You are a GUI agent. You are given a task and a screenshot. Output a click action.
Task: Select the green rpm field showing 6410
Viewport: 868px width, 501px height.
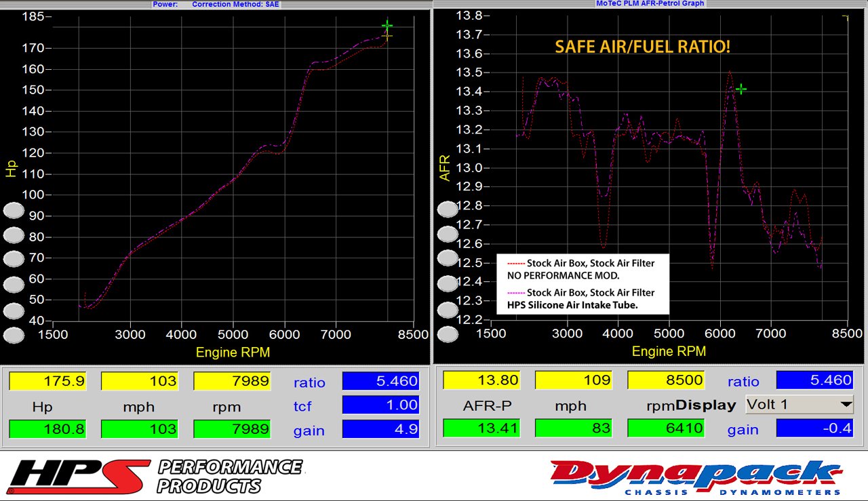(x=667, y=428)
